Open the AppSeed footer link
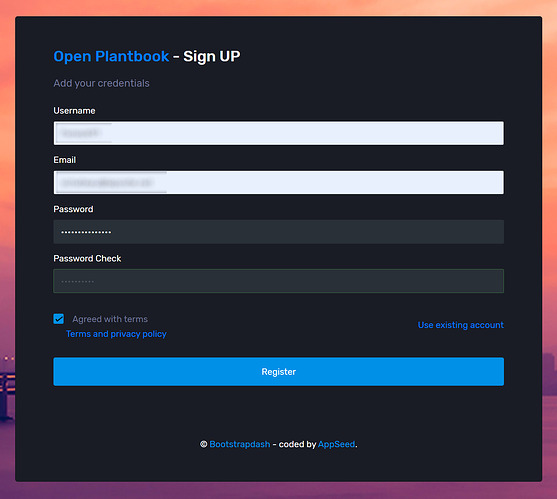Screen dimensions: 557x499 point(336,444)
